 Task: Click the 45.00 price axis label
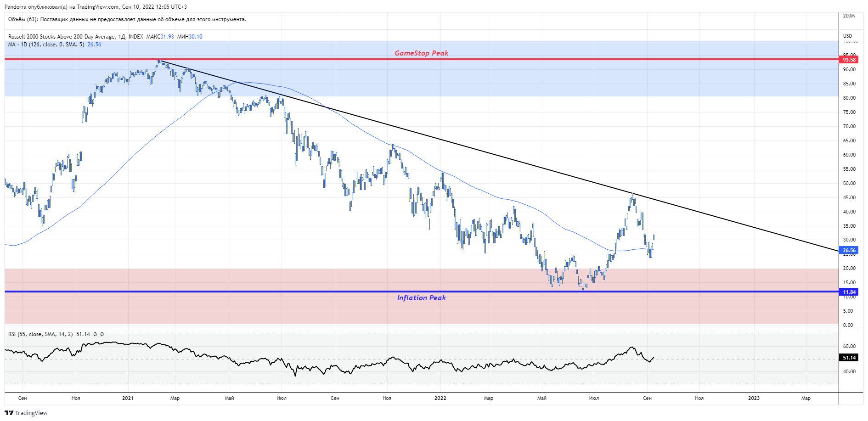point(849,197)
